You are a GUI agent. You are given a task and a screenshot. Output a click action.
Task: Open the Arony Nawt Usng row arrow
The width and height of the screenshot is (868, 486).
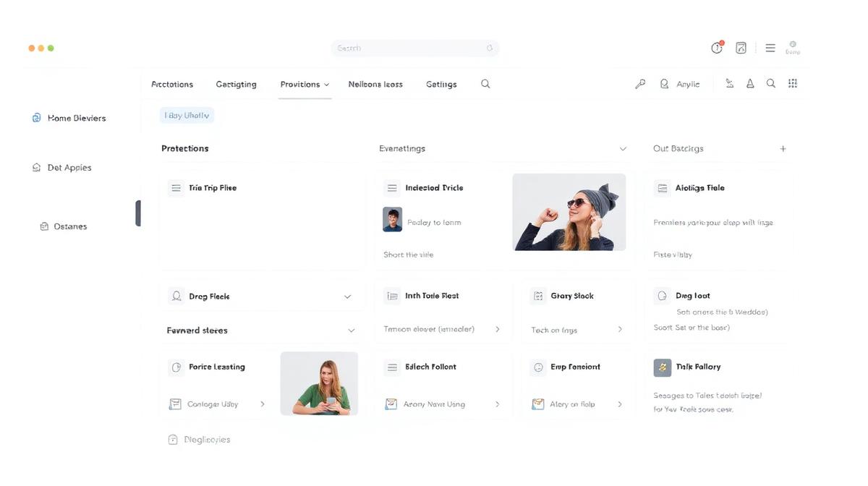497,404
